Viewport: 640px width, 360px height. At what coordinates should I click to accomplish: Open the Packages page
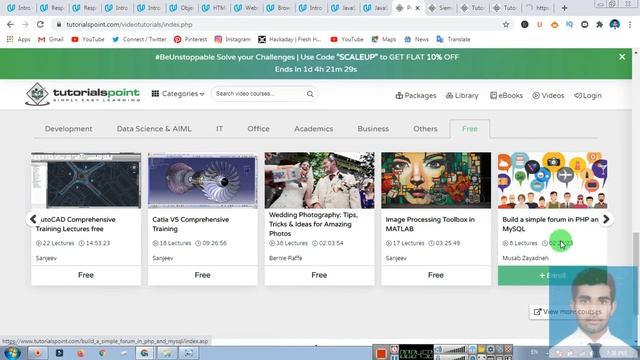(416, 96)
